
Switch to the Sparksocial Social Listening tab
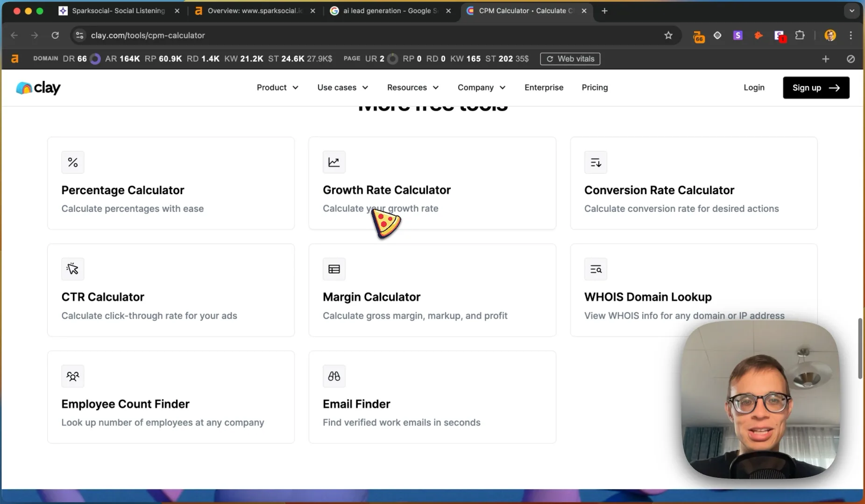tap(118, 11)
